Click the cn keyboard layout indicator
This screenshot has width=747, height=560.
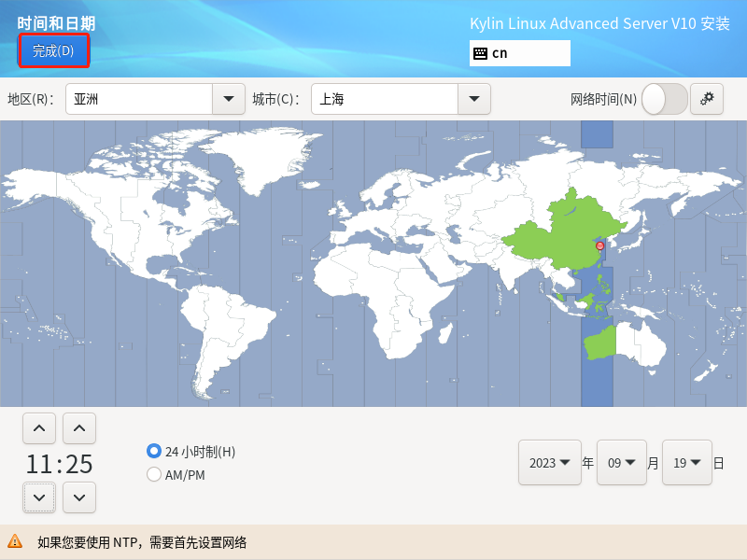click(520, 53)
